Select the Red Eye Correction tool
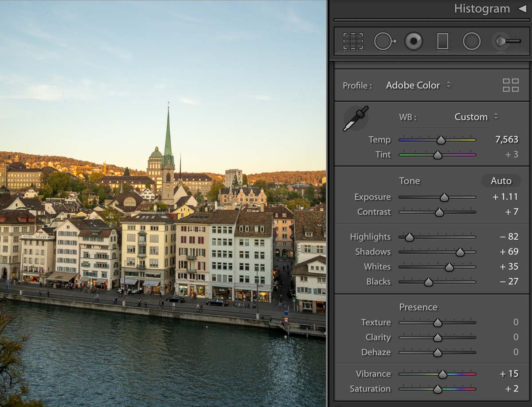 point(414,41)
